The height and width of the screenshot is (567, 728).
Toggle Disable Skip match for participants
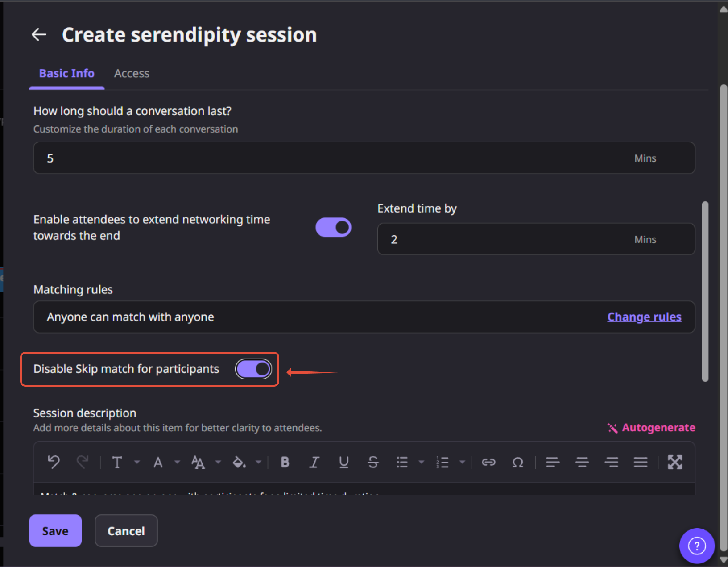[x=253, y=369]
